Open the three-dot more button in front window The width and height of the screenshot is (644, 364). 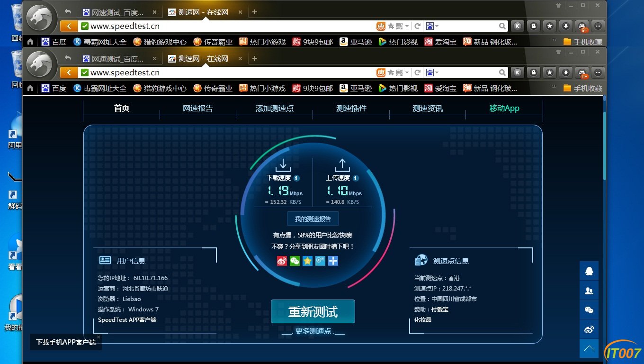[599, 73]
